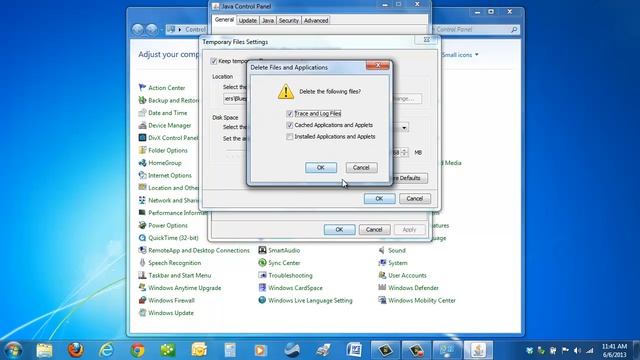Open Windows Live Language Setting icon
This screenshot has width=640, height=360.
tap(262, 300)
